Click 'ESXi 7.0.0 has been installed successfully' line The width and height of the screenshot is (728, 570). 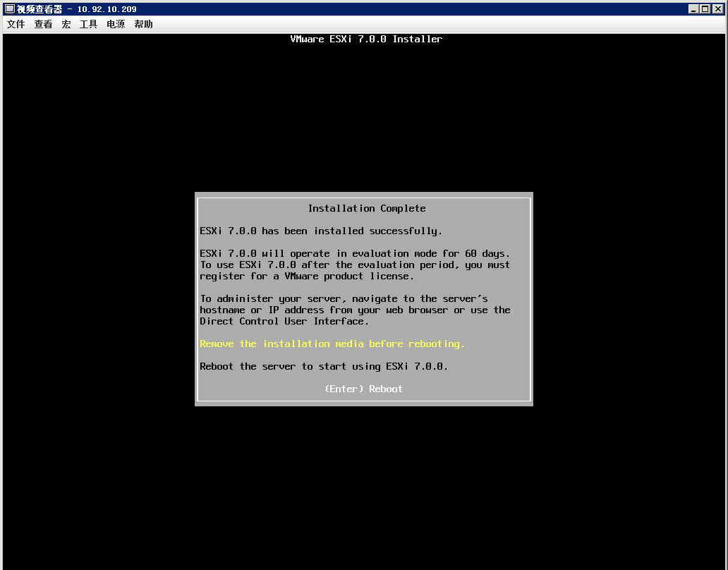coord(321,231)
